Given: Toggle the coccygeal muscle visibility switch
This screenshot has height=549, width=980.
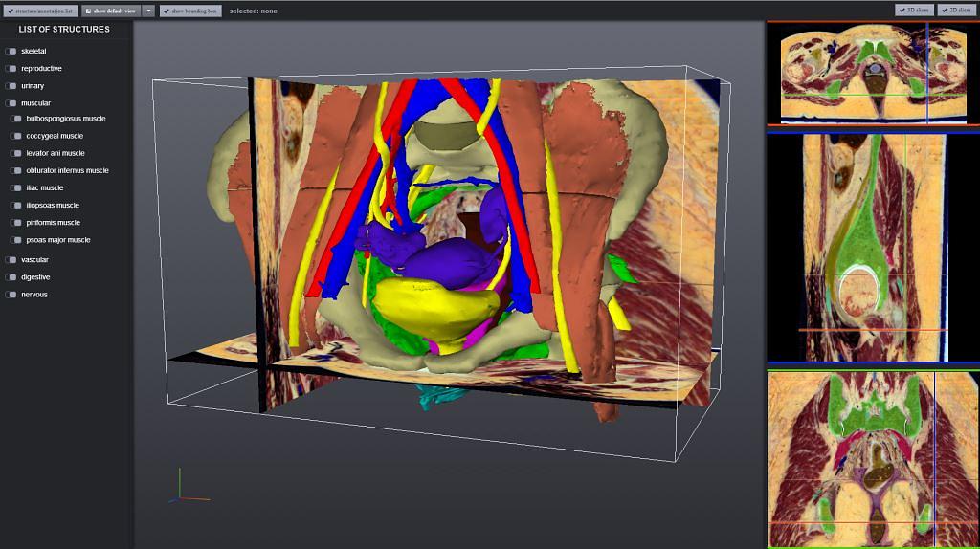Looking at the screenshot, I should [x=15, y=136].
